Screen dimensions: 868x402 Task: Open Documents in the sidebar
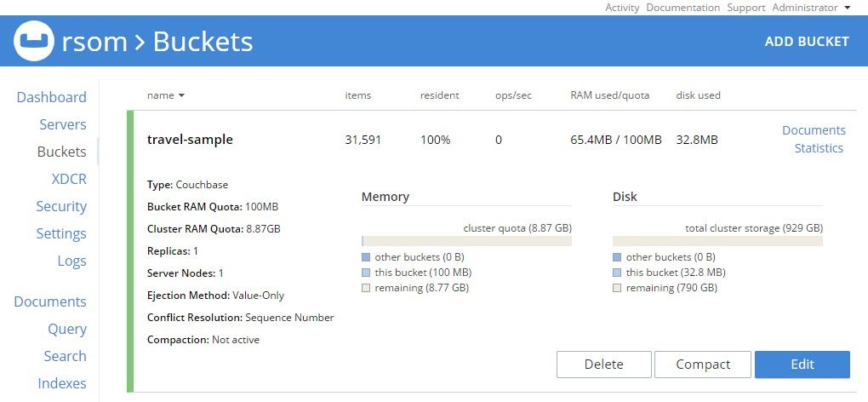[x=50, y=301]
